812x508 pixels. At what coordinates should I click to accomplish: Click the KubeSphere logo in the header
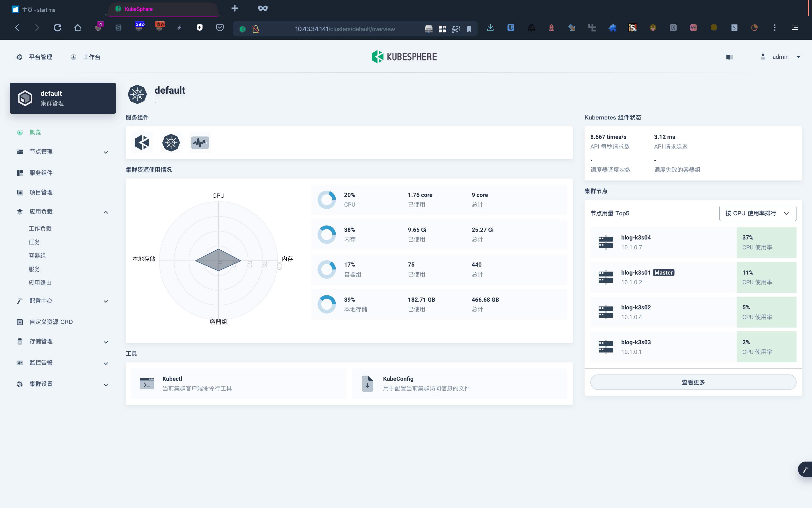[404, 57]
